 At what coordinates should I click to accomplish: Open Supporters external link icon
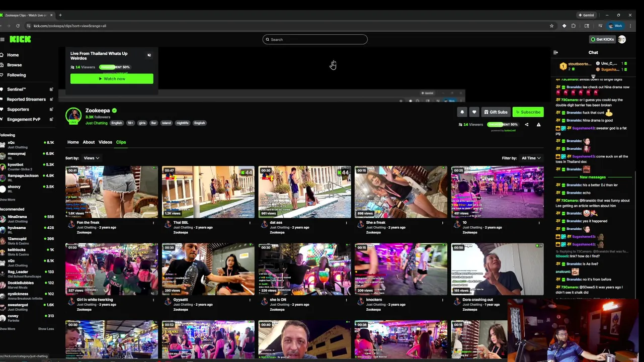[51, 109]
